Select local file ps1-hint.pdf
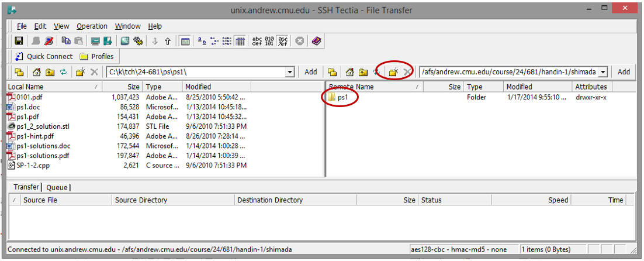Screen dimensions: 644x261 [30, 136]
